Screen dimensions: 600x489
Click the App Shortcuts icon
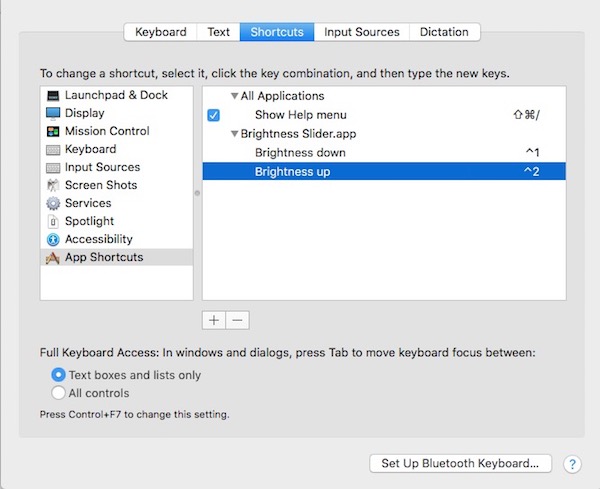[53, 257]
